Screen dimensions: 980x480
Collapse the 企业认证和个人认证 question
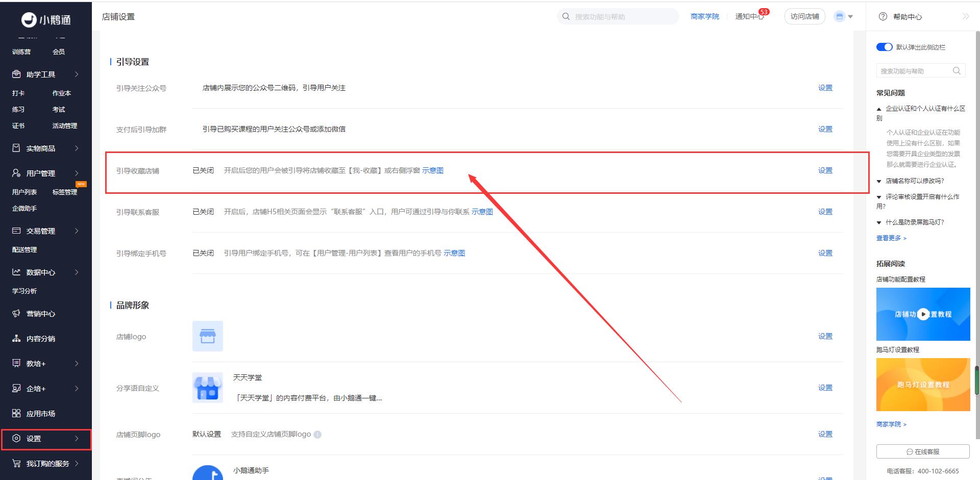(879, 109)
